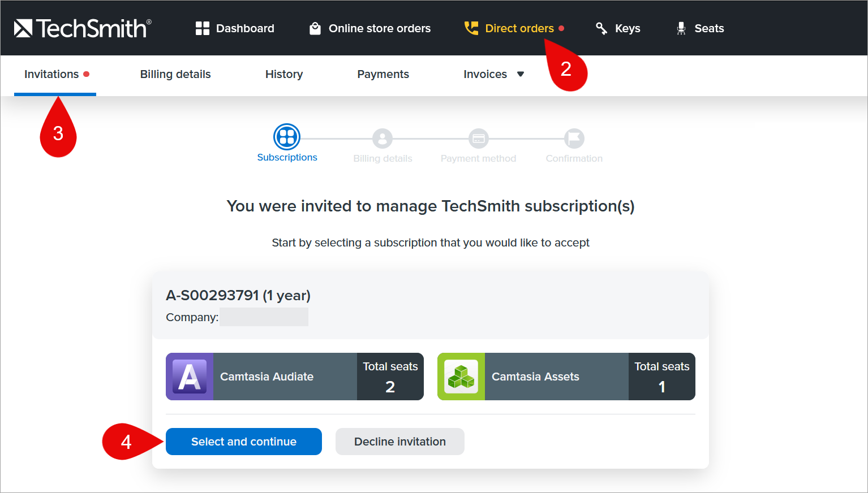Click Total seats 1 for Assets
Image resolution: width=868 pixels, height=493 pixels.
[662, 377]
